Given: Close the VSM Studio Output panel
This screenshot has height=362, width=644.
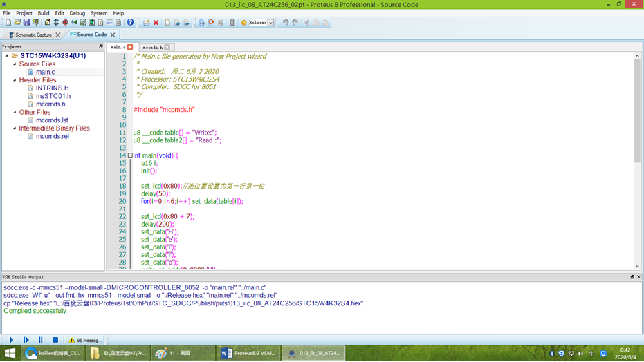Looking at the screenshot, I should (638, 277).
